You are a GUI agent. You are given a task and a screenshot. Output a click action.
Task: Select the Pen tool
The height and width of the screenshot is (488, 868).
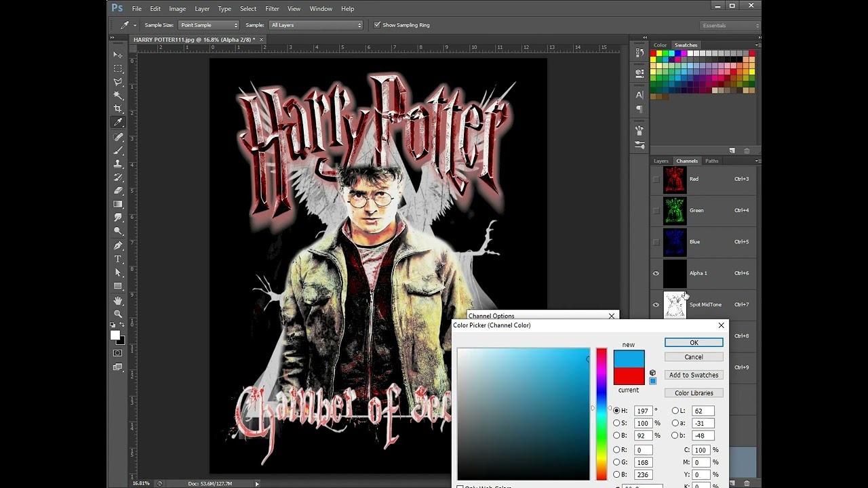click(118, 245)
